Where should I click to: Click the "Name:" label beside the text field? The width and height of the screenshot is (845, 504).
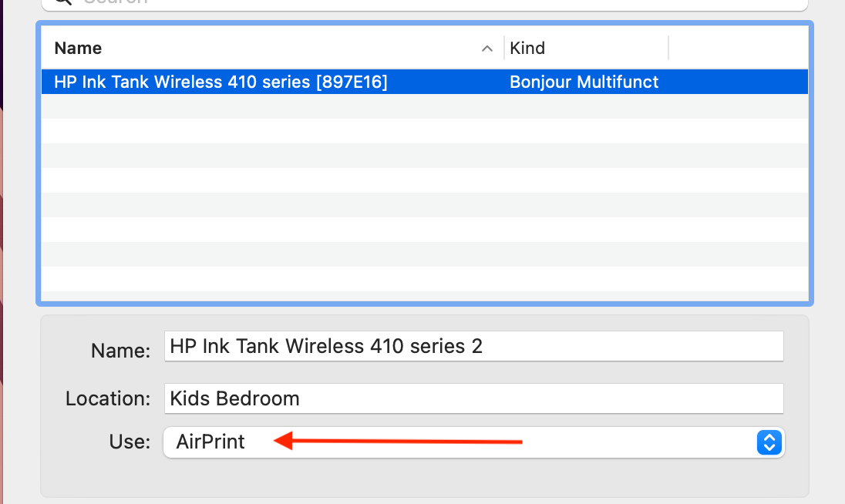pos(120,351)
